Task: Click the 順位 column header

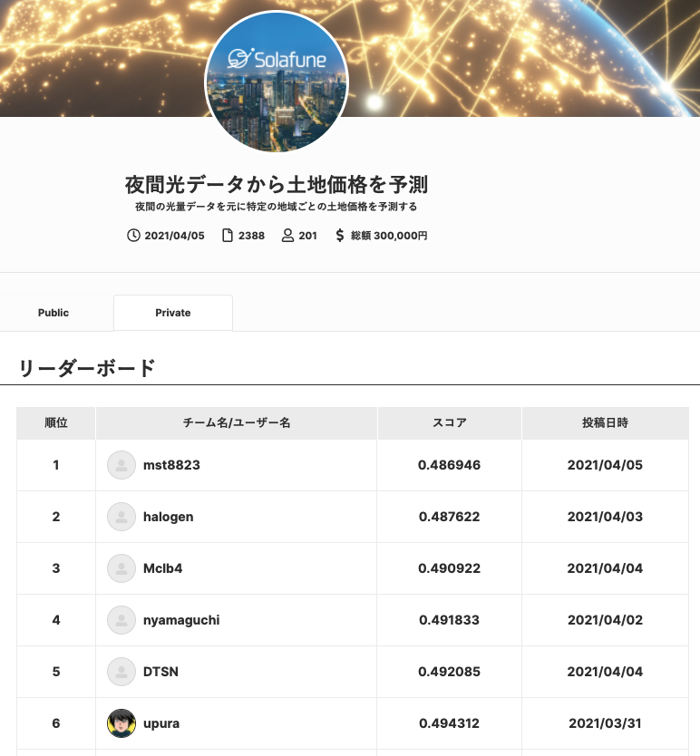Action: coord(56,422)
